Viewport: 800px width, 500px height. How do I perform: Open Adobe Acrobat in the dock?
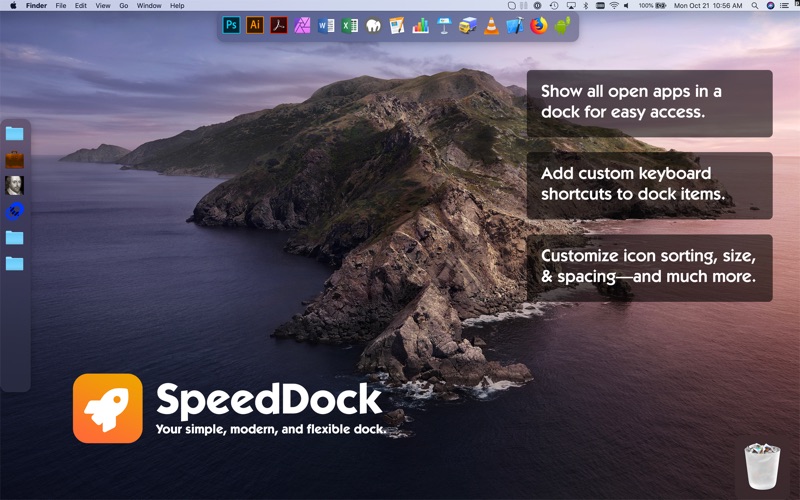pos(279,25)
